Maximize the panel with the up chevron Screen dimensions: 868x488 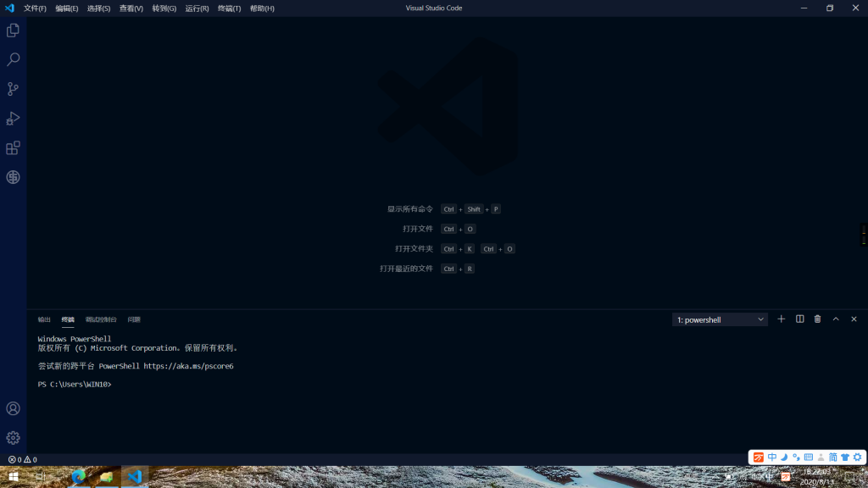[836, 319]
